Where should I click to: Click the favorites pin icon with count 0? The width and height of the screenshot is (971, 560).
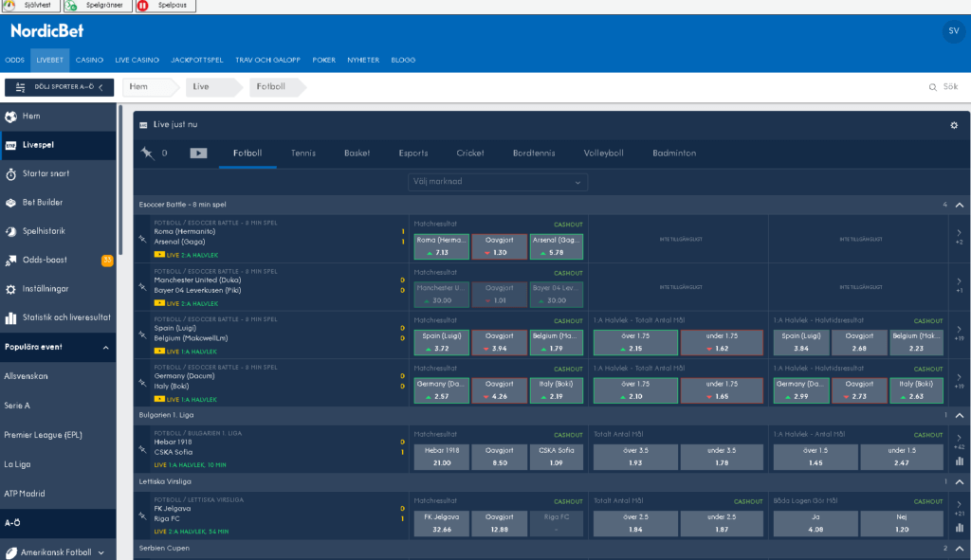pos(147,153)
